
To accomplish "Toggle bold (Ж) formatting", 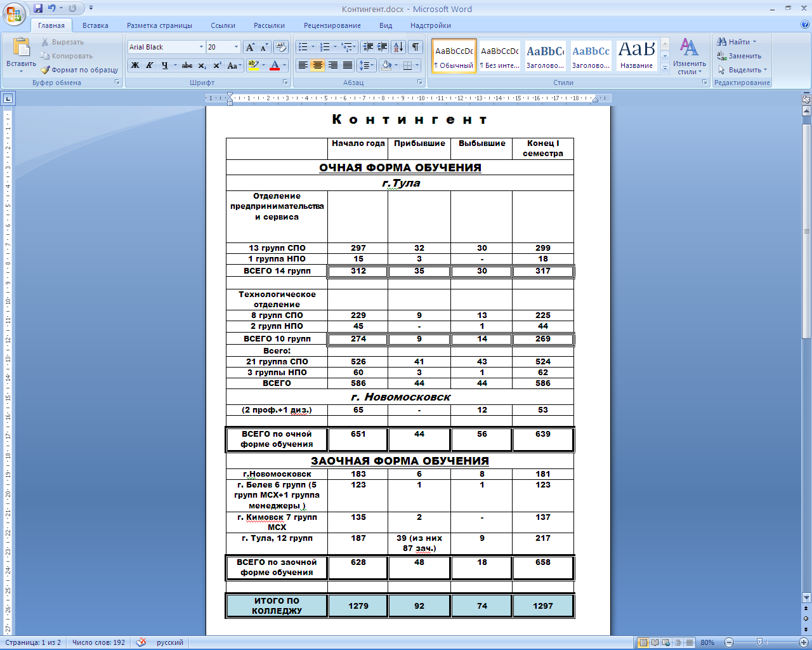I will pos(135,65).
